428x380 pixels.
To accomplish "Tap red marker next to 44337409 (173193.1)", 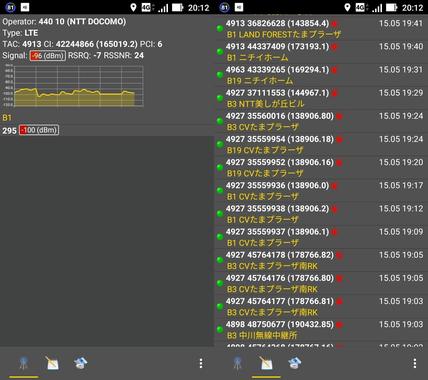I will (x=334, y=47).
